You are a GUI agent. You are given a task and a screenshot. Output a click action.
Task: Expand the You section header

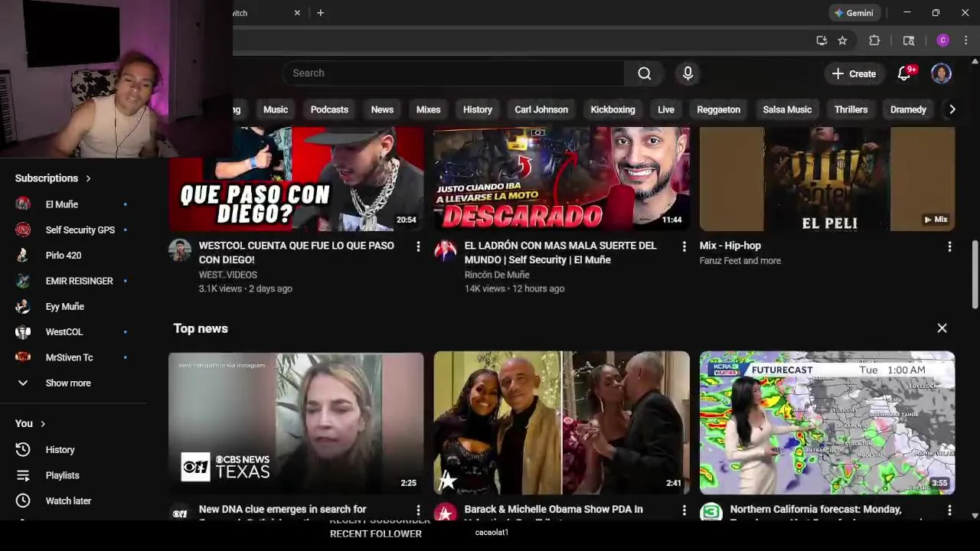[x=31, y=423]
